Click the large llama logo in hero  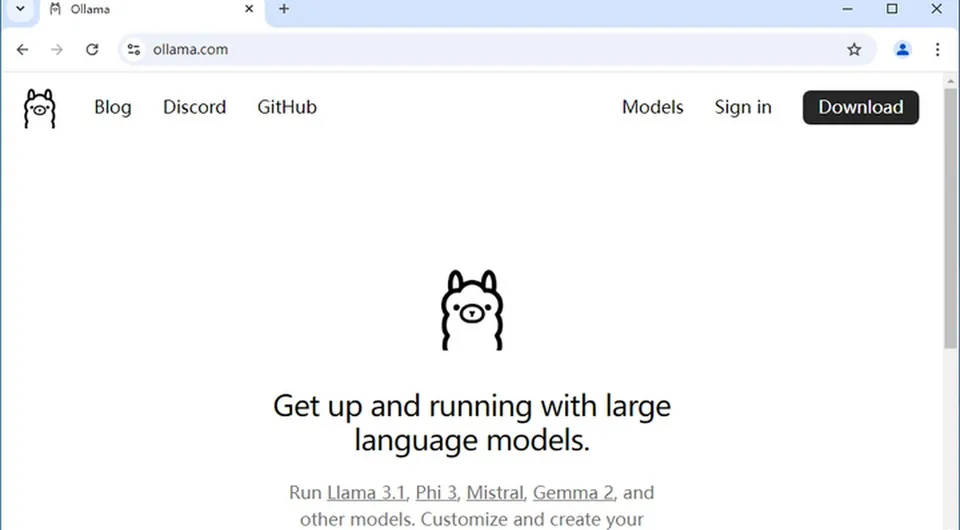point(472,310)
